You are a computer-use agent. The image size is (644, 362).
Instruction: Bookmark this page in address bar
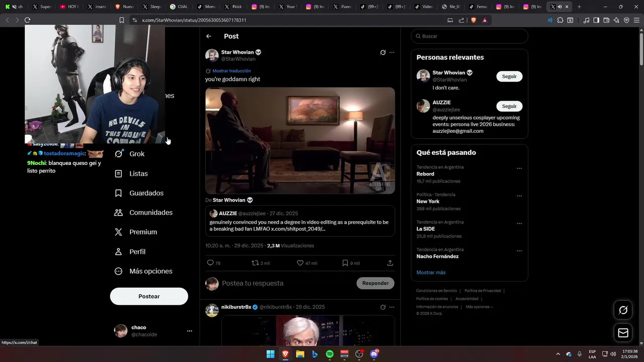[x=121, y=20]
